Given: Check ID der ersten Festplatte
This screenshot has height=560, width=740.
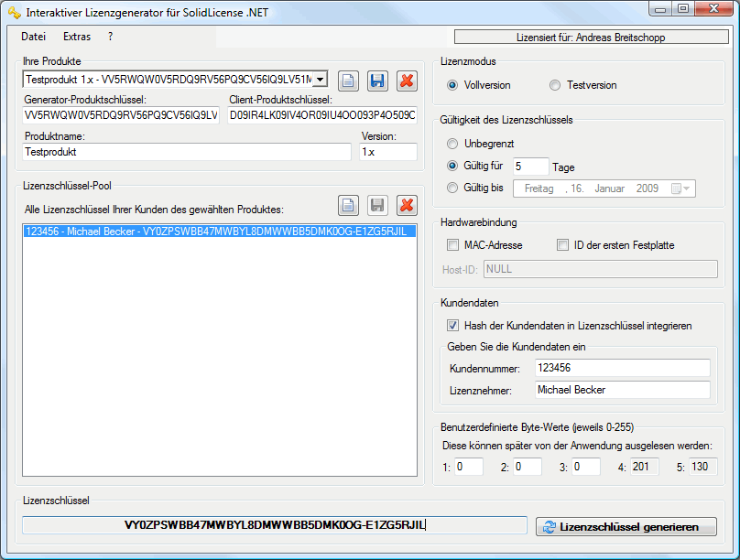Looking at the screenshot, I should point(562,244).
